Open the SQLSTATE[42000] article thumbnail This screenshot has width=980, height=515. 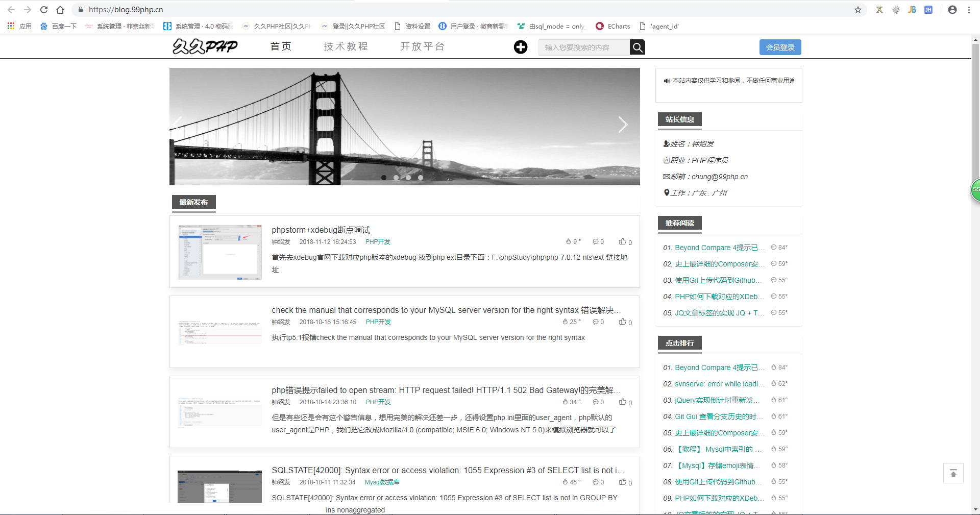[x=219, y=486]
